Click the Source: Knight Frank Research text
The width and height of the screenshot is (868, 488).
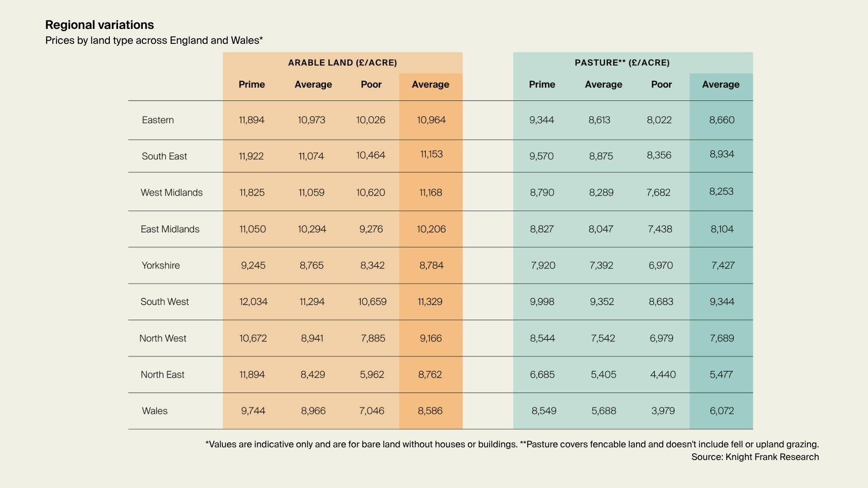click(x=755, y=457)
